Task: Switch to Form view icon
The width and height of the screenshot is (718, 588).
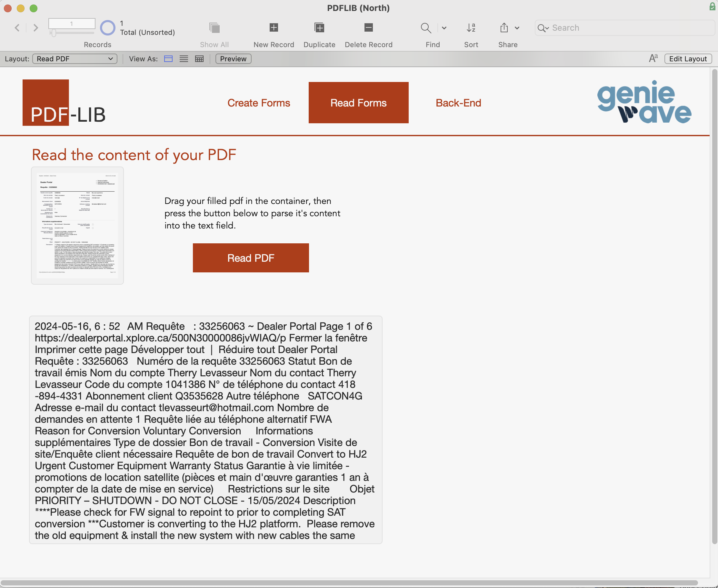Action: [x=168, y=59]
